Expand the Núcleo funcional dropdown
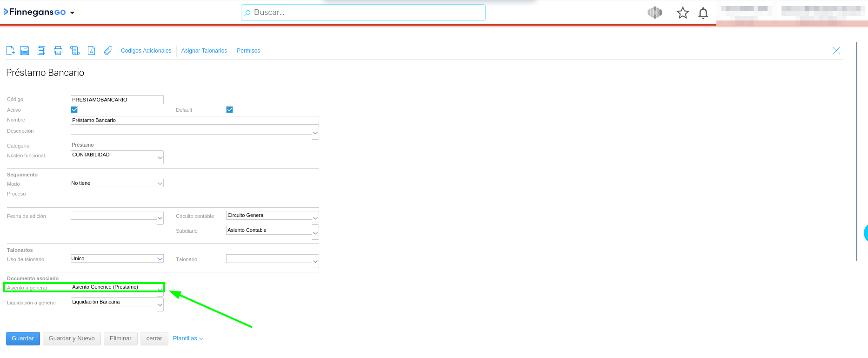 pos(160,157)
